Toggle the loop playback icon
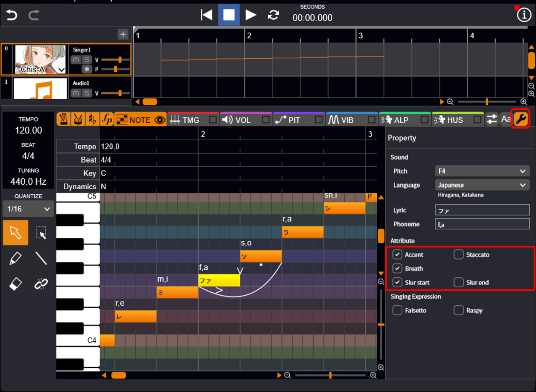This screenshot has height=392, width=536. [273, 15]
